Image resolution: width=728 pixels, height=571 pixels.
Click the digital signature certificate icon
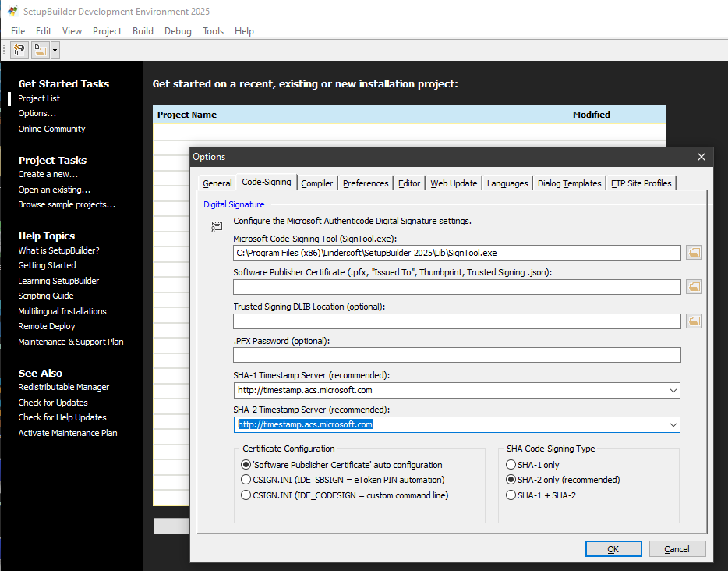217,226
